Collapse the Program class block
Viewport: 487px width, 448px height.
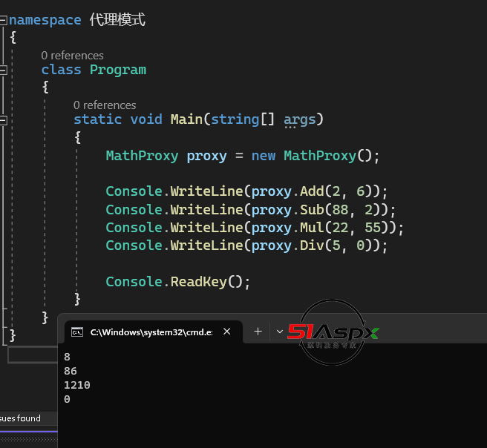click(4, 70)
